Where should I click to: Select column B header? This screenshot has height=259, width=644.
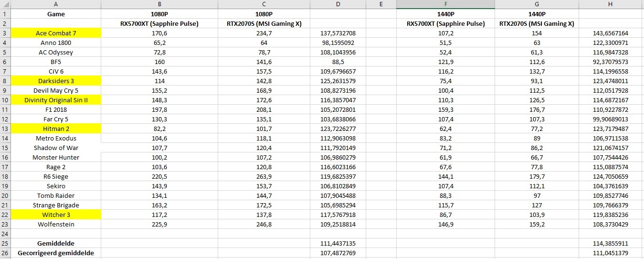point(159,4)
